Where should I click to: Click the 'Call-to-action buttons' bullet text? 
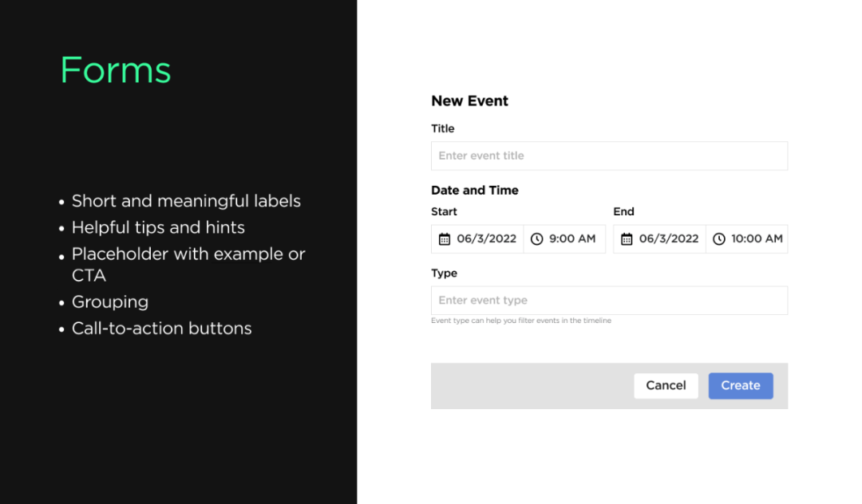click(x=161, y=329)
